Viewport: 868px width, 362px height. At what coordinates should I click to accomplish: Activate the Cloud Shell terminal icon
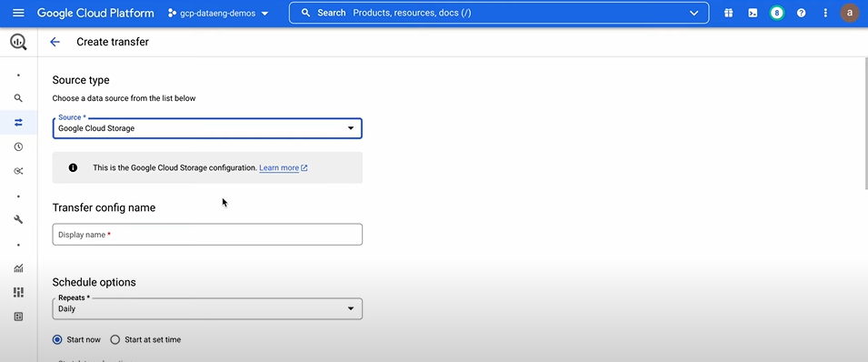pyautogui.click(x=753, y=13)
